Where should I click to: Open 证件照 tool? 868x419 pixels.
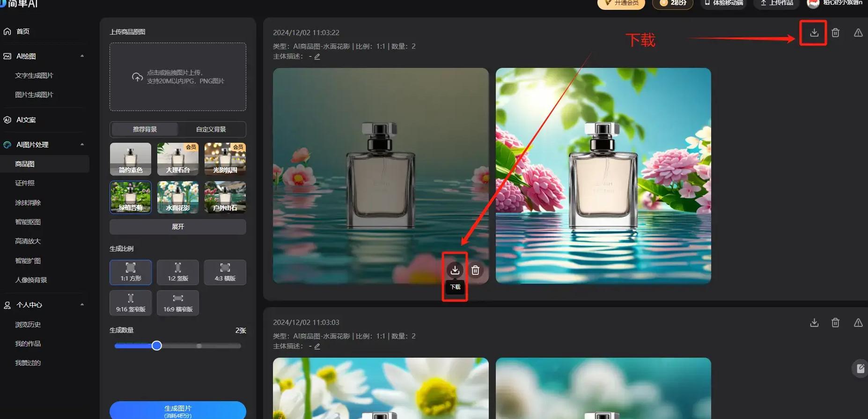click(x=25, y=183)
